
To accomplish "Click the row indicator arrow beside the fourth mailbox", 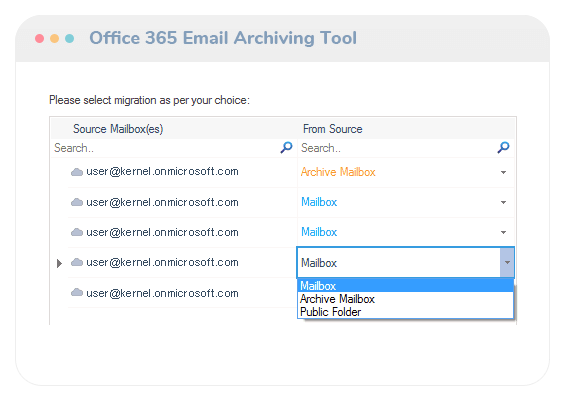I will (x=59, y=263).
